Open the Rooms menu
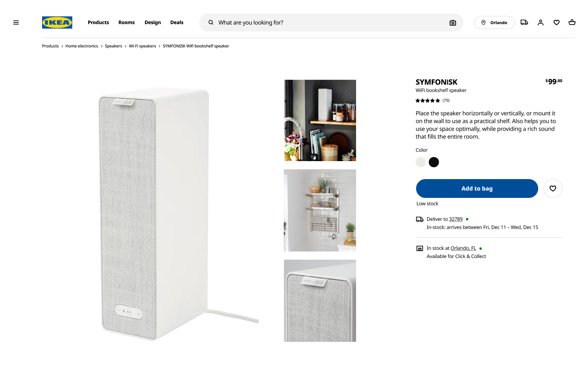Screen dimensions: 588x368 [x=127, y=22]
